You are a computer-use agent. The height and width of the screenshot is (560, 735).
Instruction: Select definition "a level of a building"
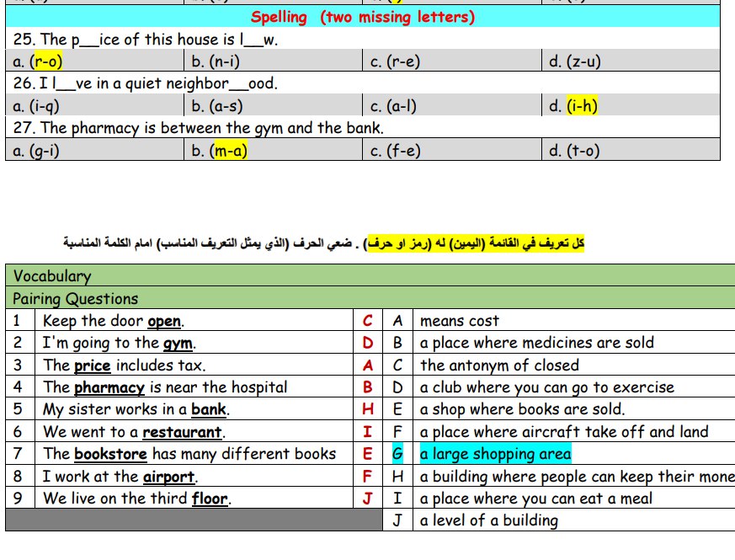[x=488, y=520]
